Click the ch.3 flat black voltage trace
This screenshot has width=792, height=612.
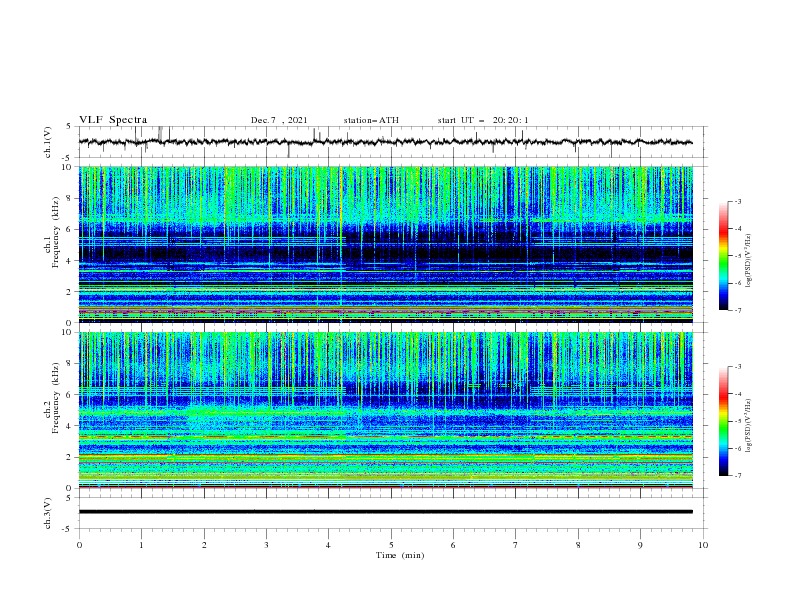coord(386,512)
